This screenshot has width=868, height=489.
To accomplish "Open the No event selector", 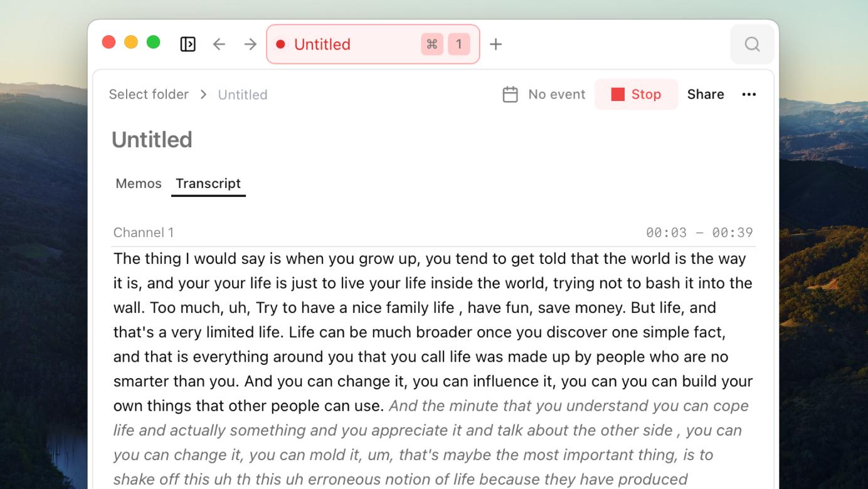I will click(557, 94).
